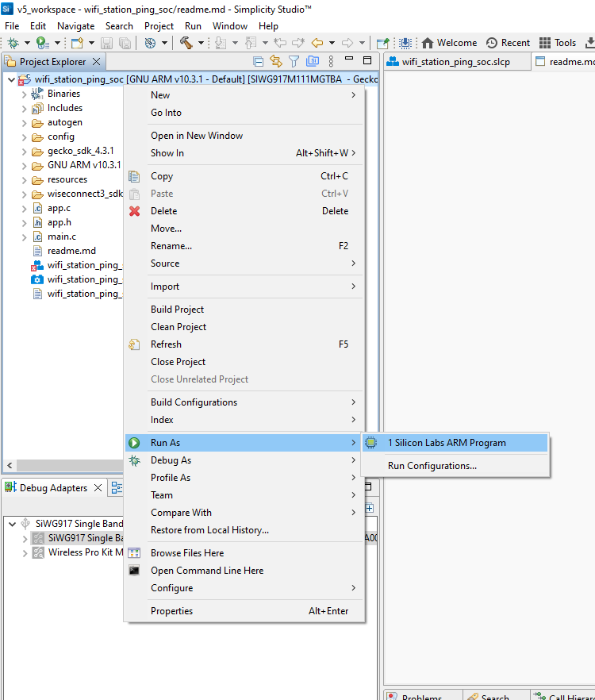Switch to wifi_station_ping_soc.slcp editor tab
The width and height of the screenshot is (595, 700).
[455, 62]
